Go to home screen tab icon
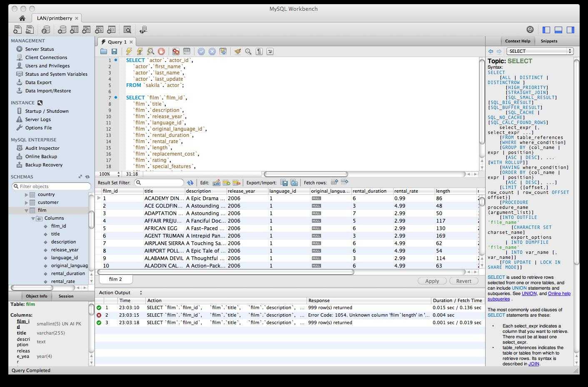This screenshot has height=387, width=588. (x=22, y=18)
